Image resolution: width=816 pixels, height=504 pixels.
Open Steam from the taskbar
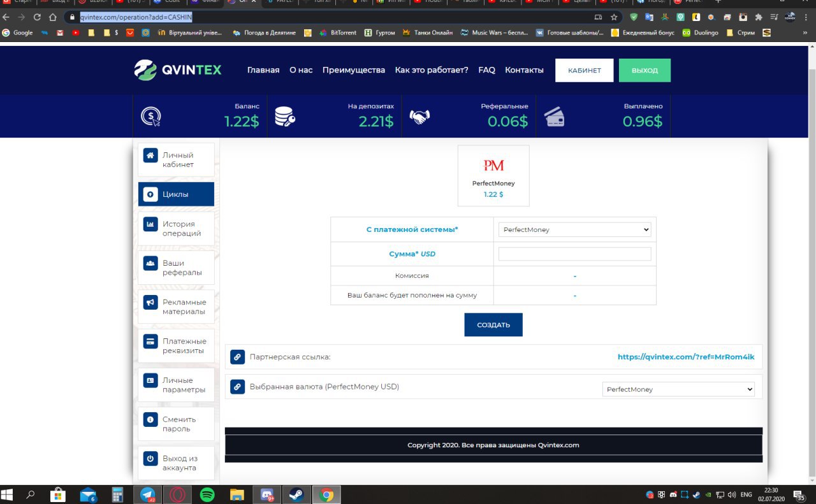296,494
